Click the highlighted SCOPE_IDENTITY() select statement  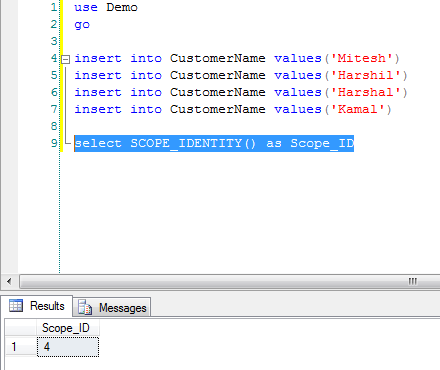pos(214,143)
